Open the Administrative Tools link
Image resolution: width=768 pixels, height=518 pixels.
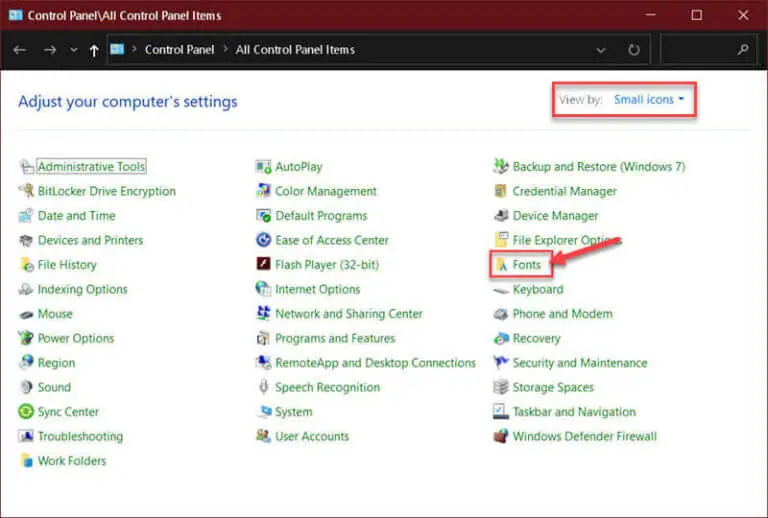(x=91, y=166)
